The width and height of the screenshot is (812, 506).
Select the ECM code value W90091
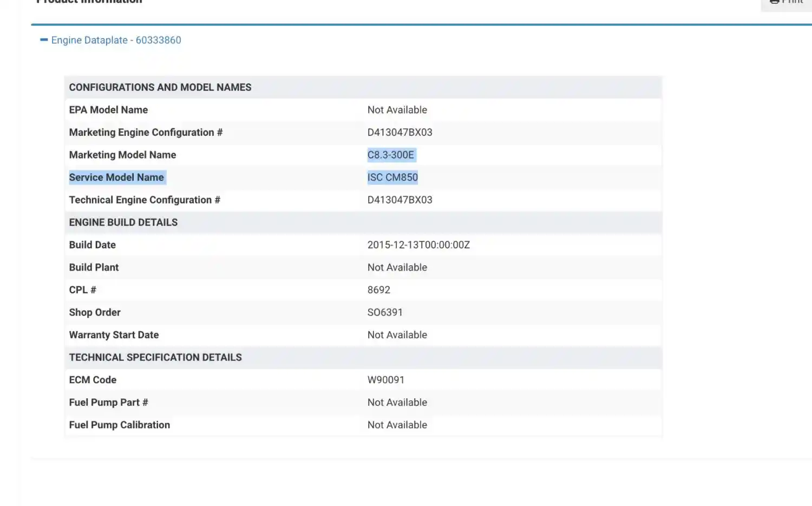coord(386,380)
